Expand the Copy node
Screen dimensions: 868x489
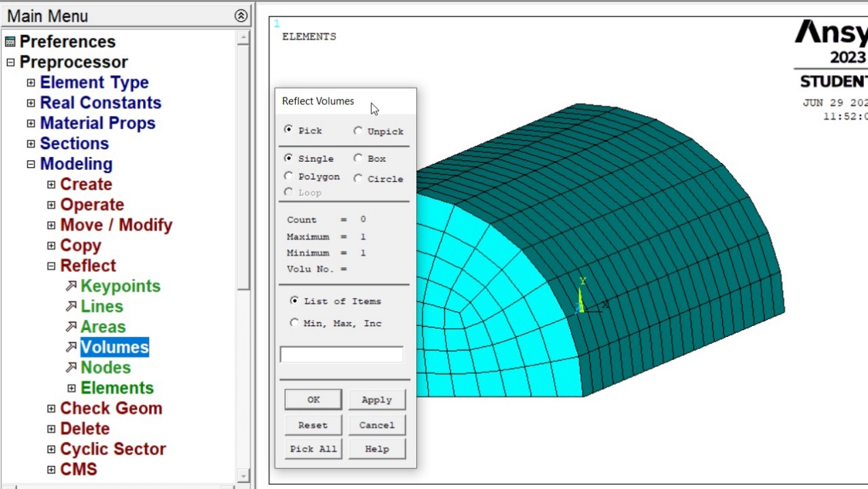pos(51,246)
